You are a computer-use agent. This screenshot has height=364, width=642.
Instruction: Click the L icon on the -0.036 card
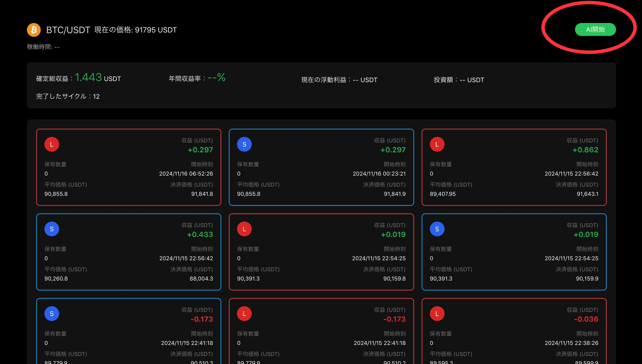(437, 314)
